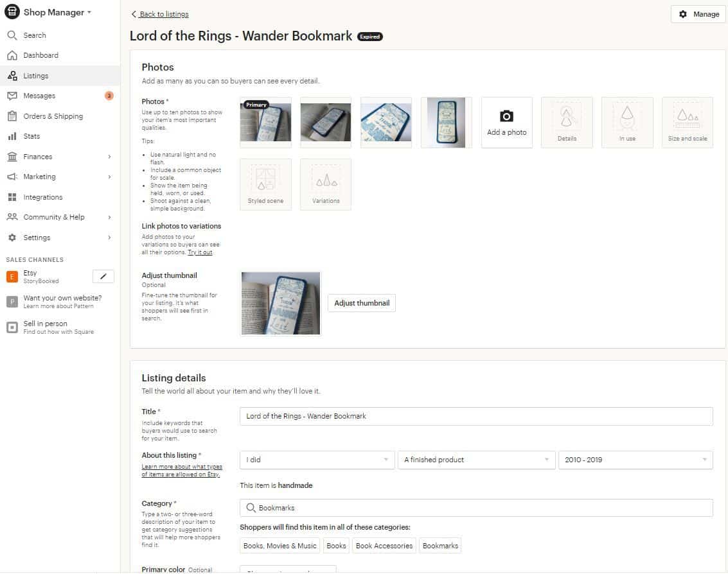Viewport: 728px width, 574px height.
Task: Open the Primary color dropdown
Action: 288,570
